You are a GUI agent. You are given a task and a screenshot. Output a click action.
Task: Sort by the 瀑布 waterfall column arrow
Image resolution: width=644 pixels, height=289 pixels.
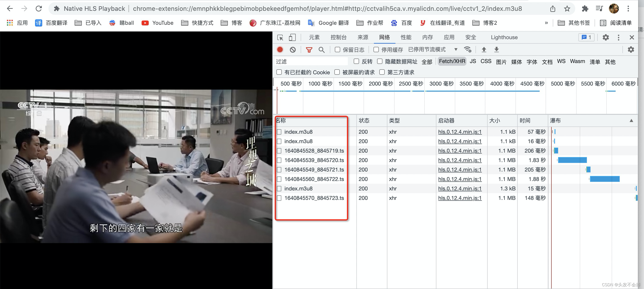coord(631,121)
